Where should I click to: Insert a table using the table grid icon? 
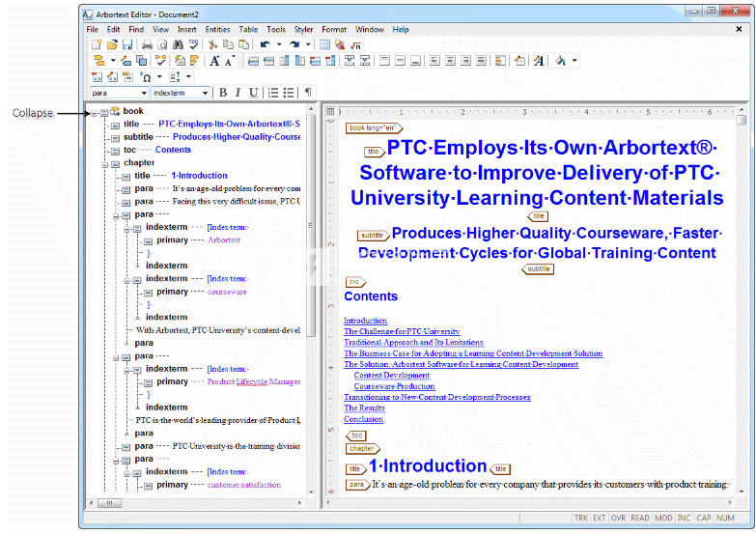[325, 44]
